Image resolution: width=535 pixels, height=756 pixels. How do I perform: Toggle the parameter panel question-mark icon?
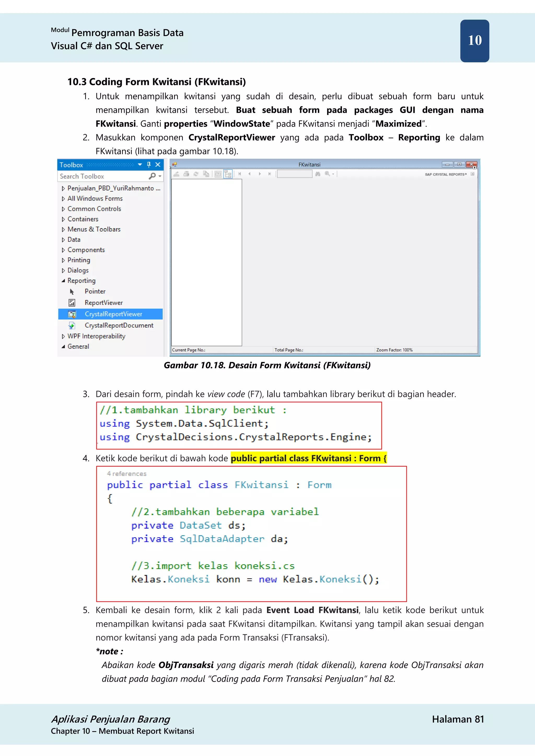coord(218,174)
